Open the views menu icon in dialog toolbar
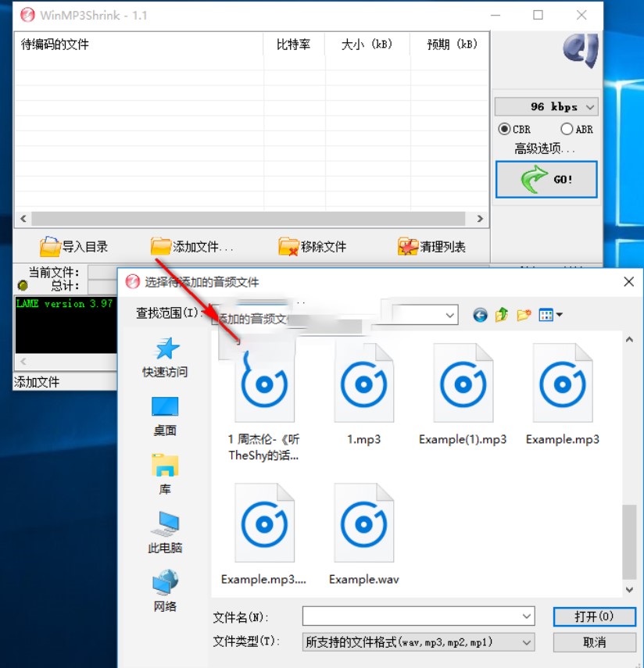 click(x=545, y=315)
